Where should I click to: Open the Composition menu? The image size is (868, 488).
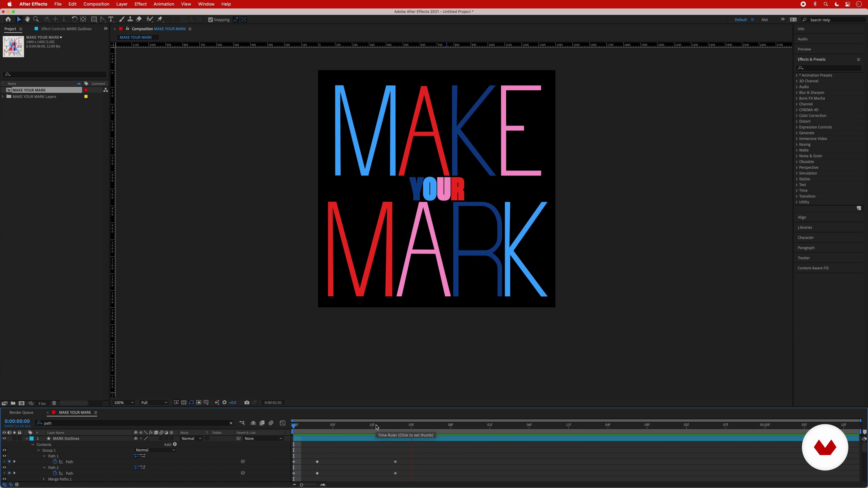(96, 4)
